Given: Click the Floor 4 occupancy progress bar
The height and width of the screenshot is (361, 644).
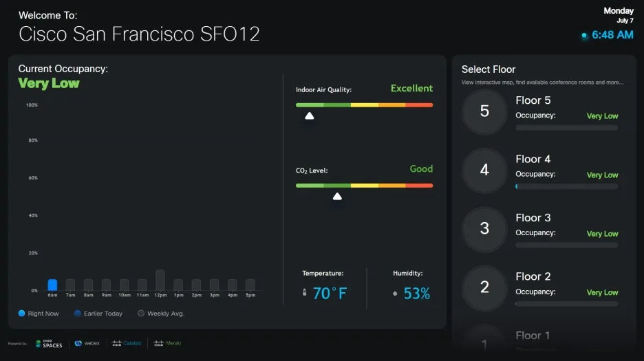Looking at the screenshot, I should 566,186.
